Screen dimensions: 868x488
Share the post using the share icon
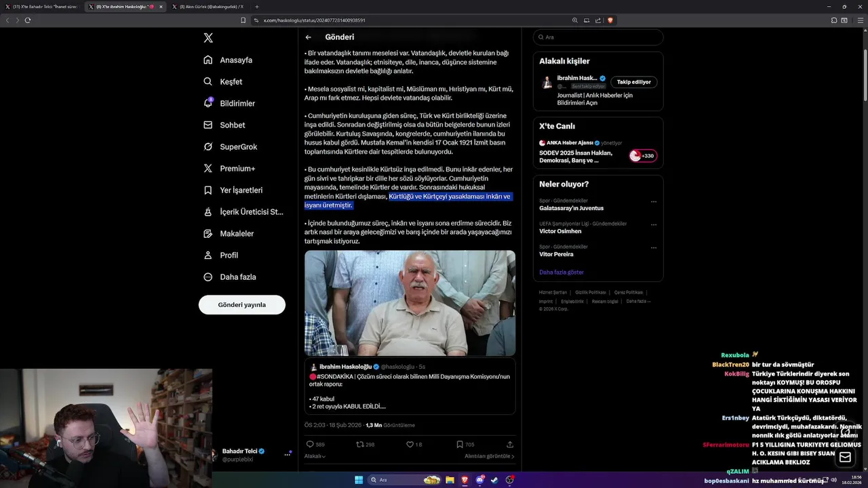click(510, 444)
